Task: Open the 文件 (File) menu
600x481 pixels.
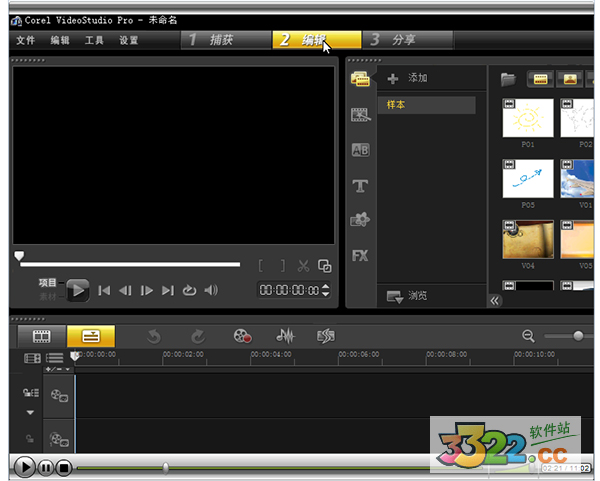Action: tap(25, 41)
